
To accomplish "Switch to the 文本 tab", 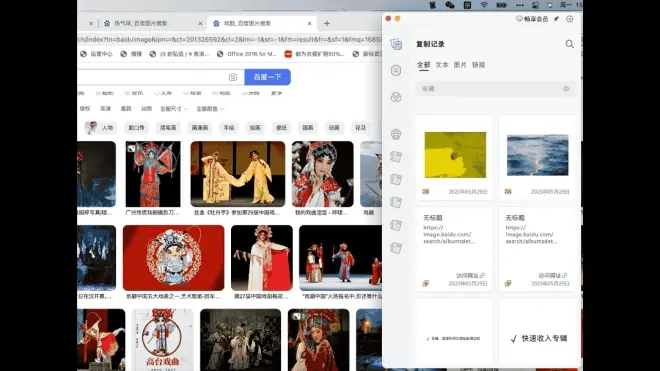I will tap(442, 65).
